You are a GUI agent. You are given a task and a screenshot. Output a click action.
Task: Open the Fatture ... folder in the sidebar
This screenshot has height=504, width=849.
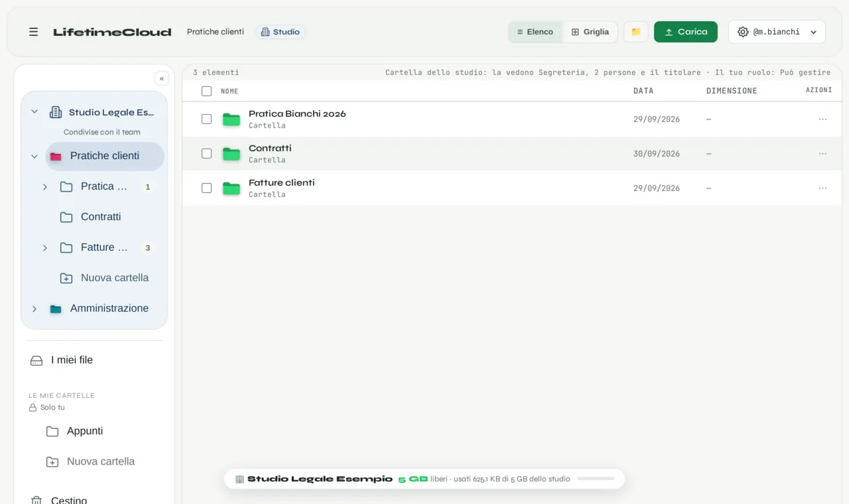coord(103,247)
